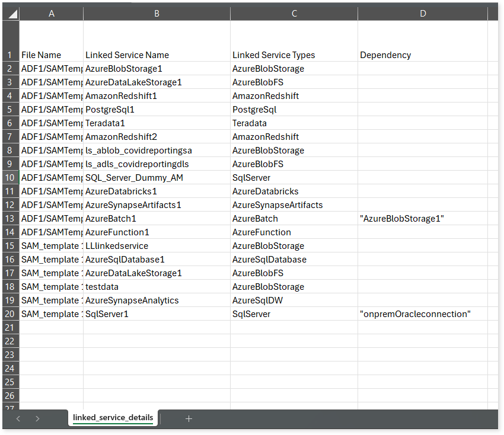Screen dimensions: 504x435
Task: Click the SQL_Server_Dummy_AM cell
Action: [x=157, y=178]
